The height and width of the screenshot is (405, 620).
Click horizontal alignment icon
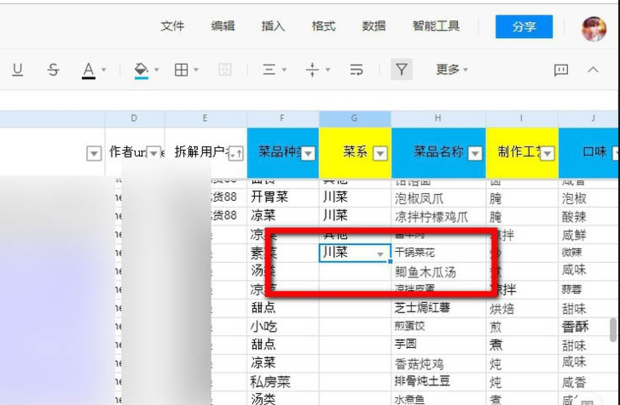point(269,70)
